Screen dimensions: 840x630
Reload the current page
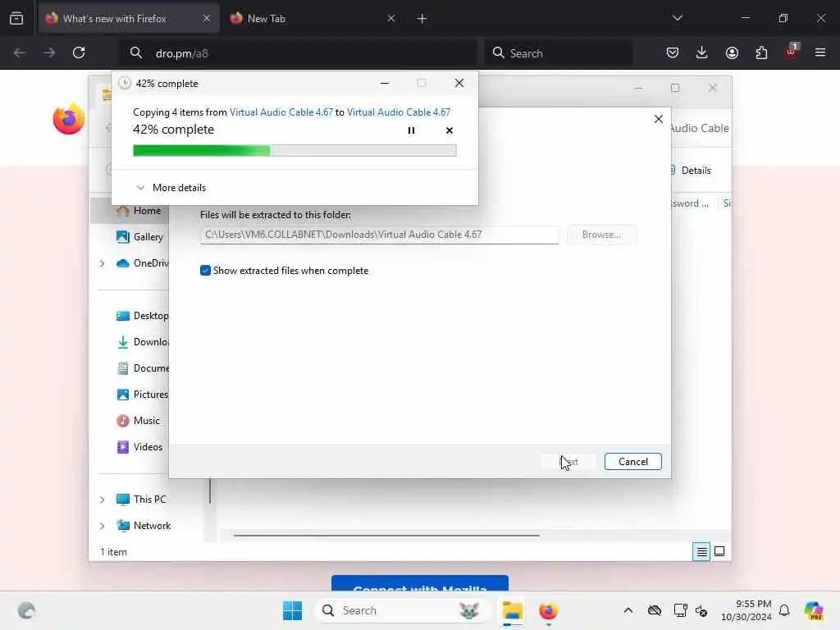(x=79, y=52)
